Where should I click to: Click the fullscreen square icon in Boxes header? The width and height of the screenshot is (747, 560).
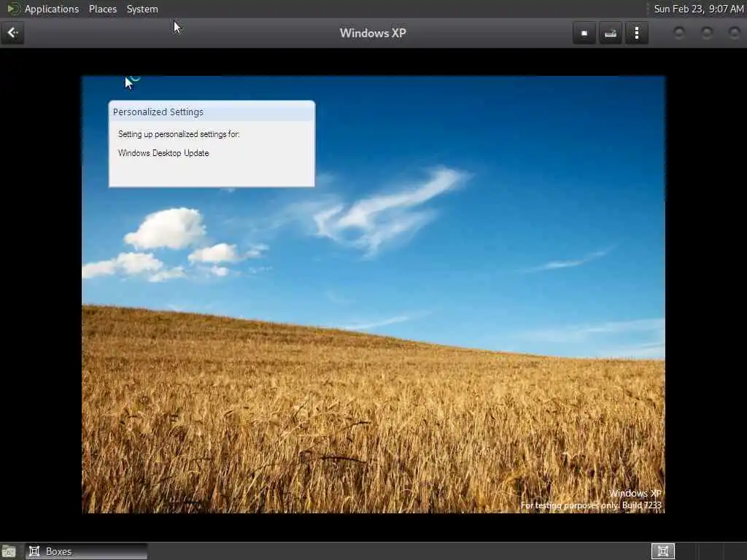[x=584, y=34]
